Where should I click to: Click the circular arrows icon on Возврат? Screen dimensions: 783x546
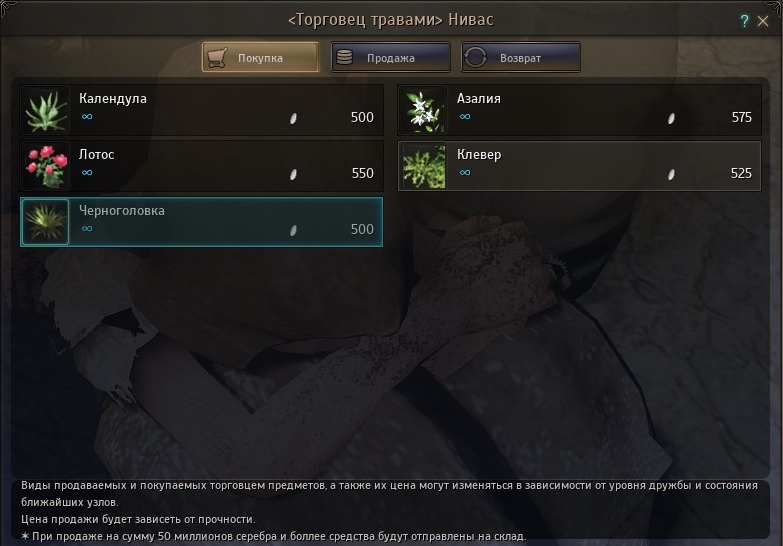point(475,57)
